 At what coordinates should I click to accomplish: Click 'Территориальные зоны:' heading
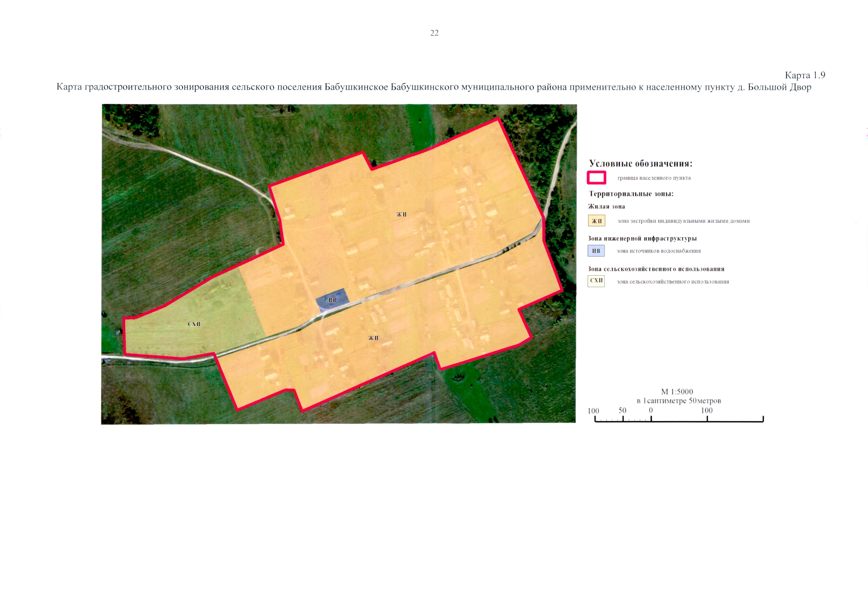pyautogui.click(x=631, y=194)
